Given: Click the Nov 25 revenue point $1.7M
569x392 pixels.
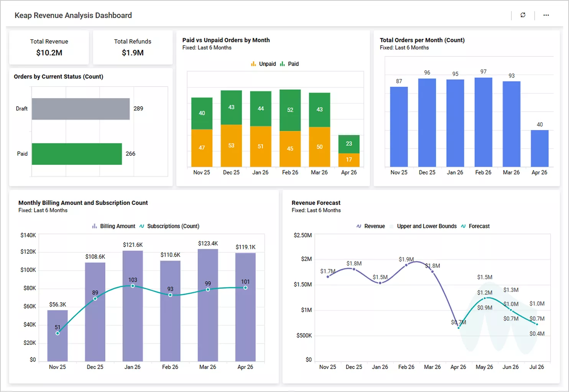Looking at the screenshot, I should tap(328, 277).
